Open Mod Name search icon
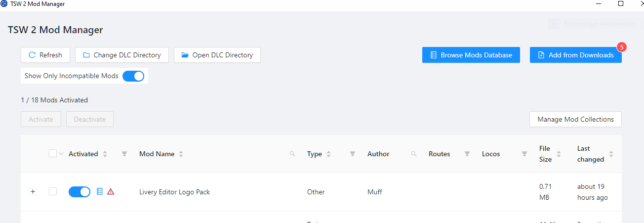The image size is (644, 223). tap(292, 154)
